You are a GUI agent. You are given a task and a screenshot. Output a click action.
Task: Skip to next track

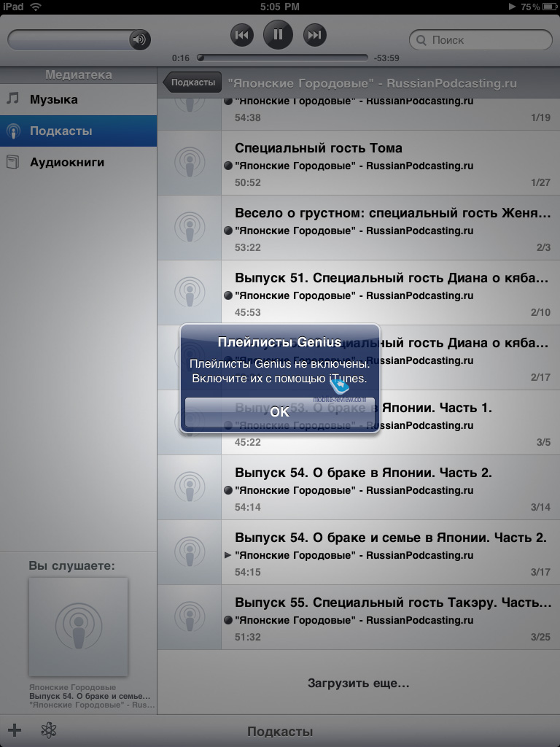pos(315,35)
